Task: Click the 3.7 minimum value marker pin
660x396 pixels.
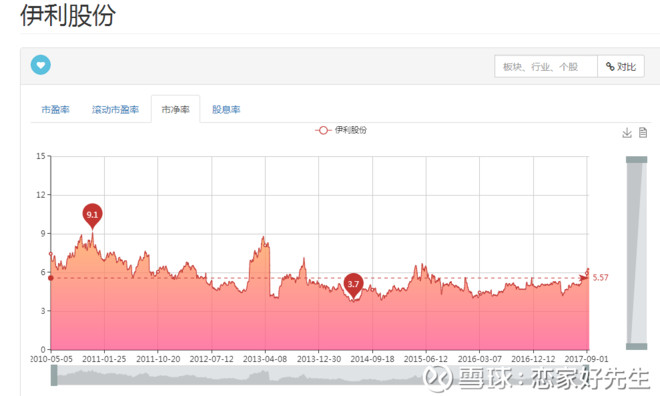Action: [x=353, y=286]
